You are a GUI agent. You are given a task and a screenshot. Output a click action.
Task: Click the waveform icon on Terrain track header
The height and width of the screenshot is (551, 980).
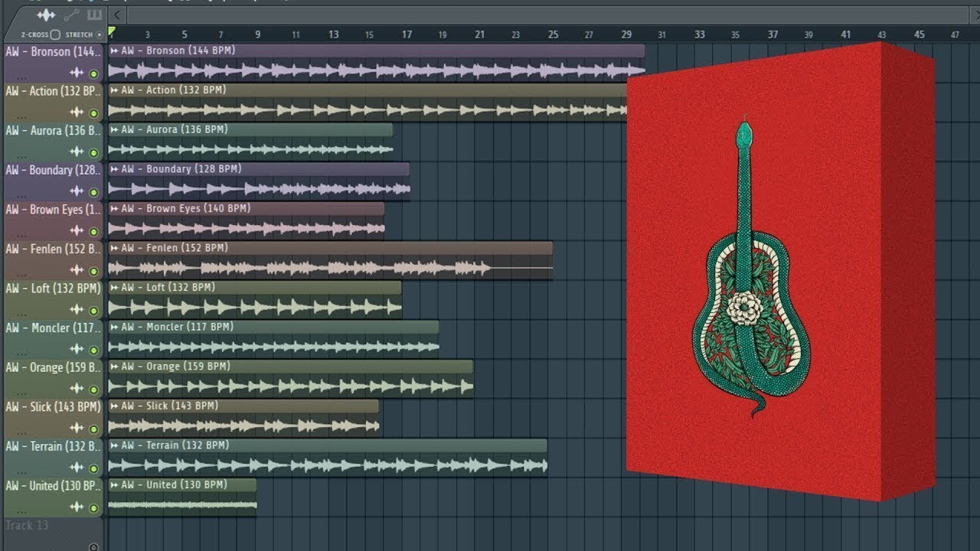(77, 468)
